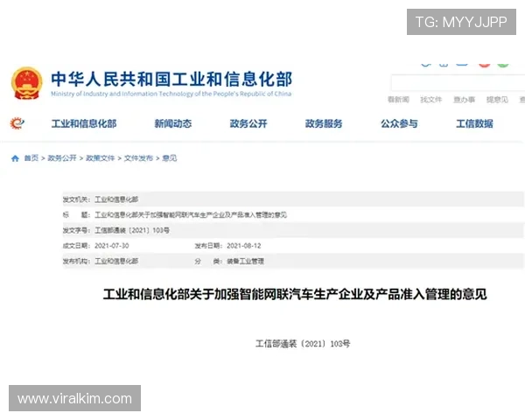
Task: Click the 发文机关 value 工业和信息化部
Action: (116, 199)
